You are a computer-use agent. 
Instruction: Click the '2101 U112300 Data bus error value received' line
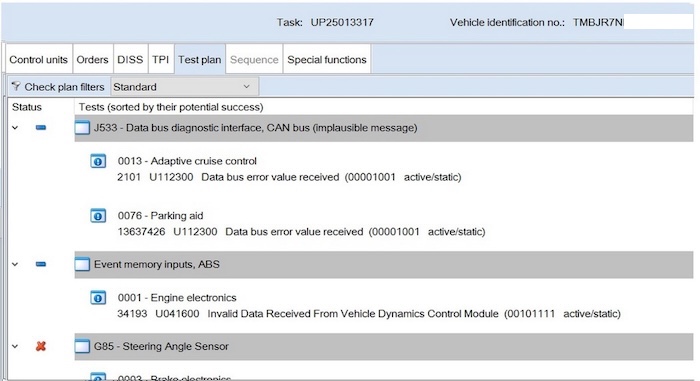click(x=289, y=177)
